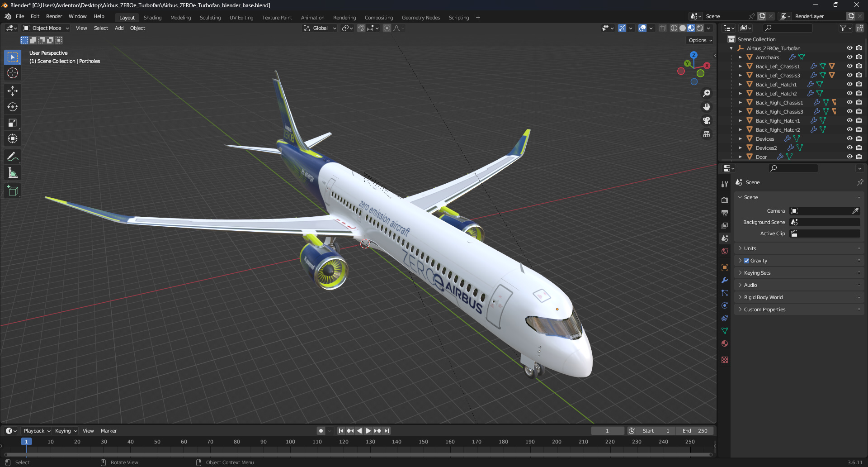Open viewport Options dropdown
Image resolution: width=868 pixels, height=467 pixels.
[x=700, y=40]
